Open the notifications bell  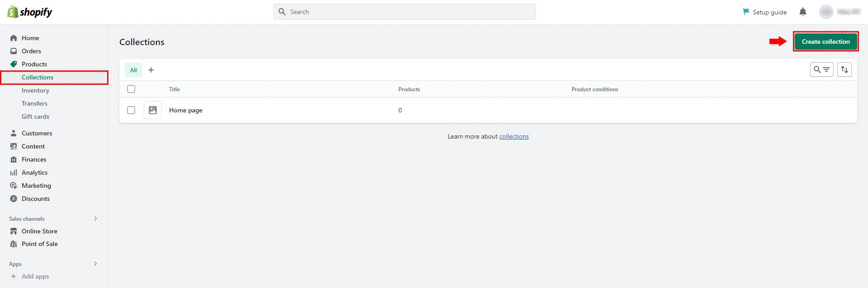tap(803, 12)
